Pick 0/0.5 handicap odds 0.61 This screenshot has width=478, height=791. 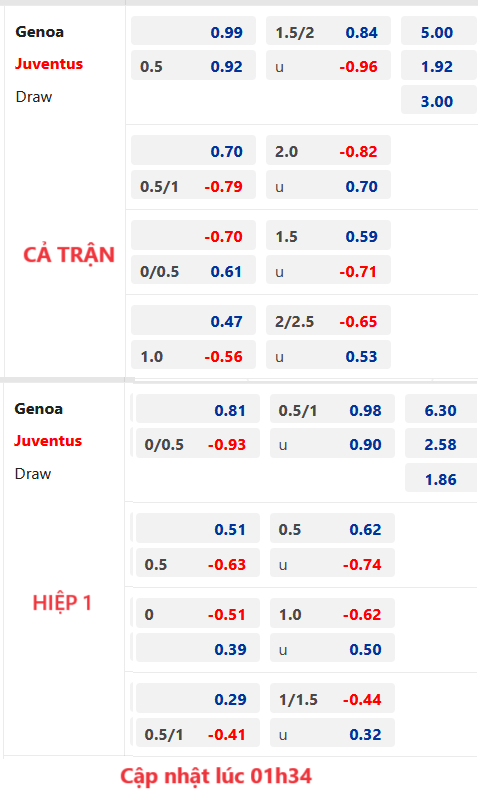click(x=194, y=271)
